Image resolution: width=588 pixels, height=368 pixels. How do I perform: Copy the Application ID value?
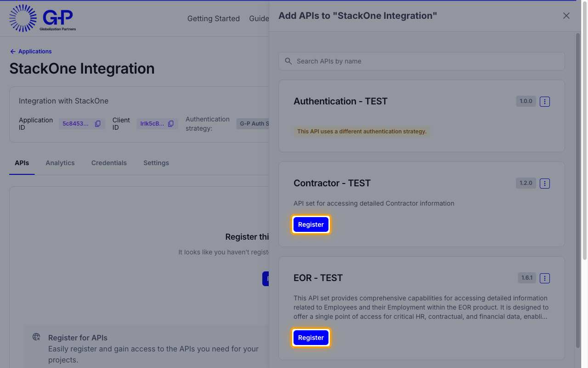(x=98, y=124)
